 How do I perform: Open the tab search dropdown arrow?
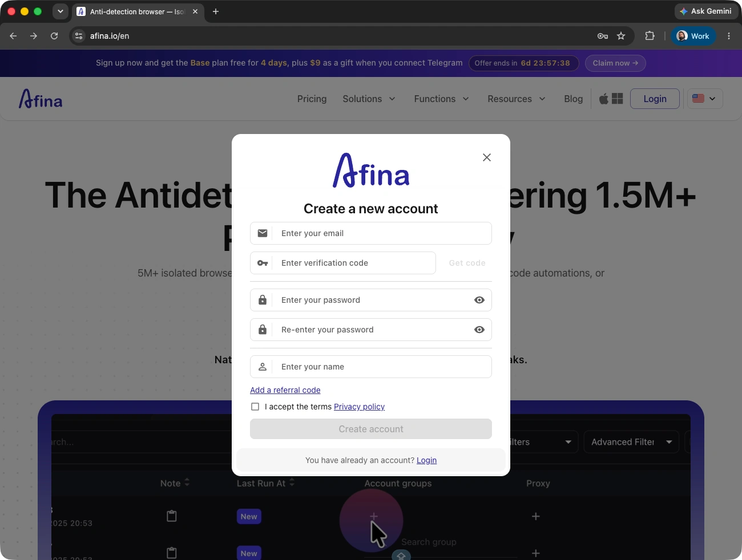pyautogui.click(x=61, y=11)
